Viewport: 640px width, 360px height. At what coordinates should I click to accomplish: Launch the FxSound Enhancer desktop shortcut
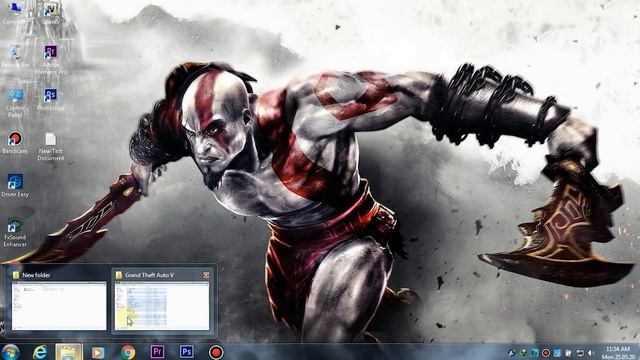(x=15, y=232)
